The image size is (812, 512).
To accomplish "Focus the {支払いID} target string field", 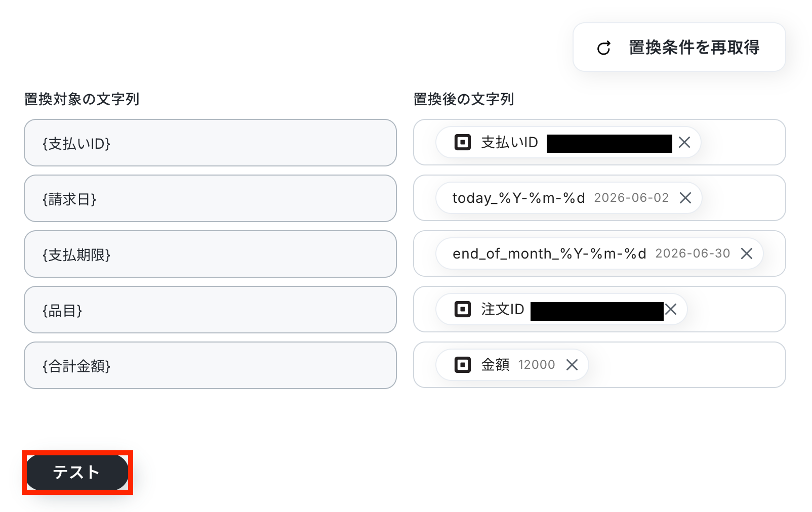I will point(210,143).
